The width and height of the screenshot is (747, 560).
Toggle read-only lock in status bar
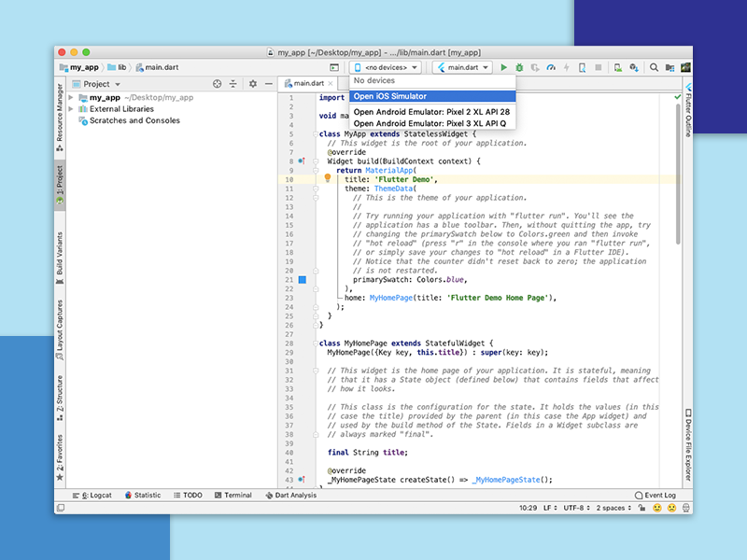click(x=641, y=509)
